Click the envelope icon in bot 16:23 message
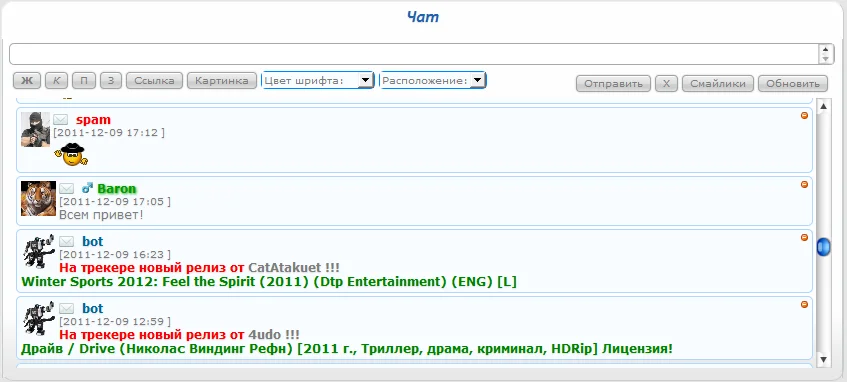The width and height of the screenshot is (847, 382). (x=66, y=242)
